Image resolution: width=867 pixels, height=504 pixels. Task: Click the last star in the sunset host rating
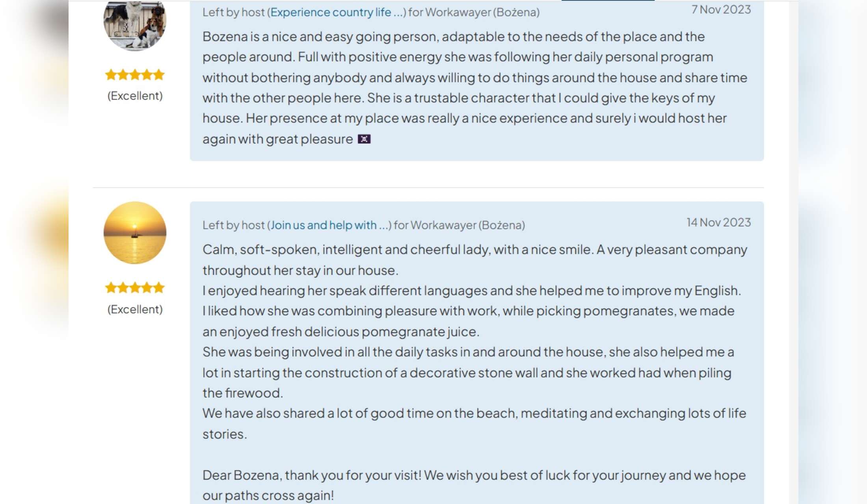(x=159, y=288)
